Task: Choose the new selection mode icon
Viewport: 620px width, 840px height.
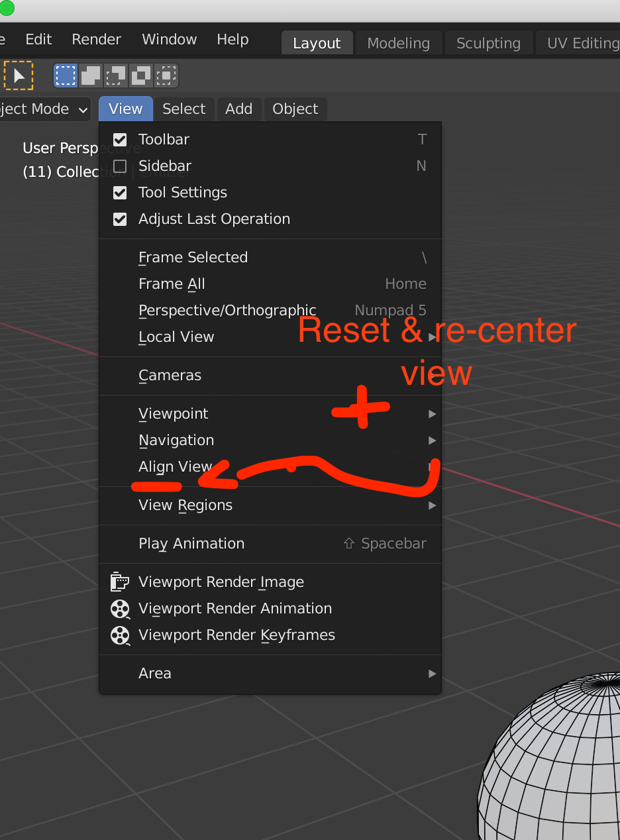Action: (65, 76)
